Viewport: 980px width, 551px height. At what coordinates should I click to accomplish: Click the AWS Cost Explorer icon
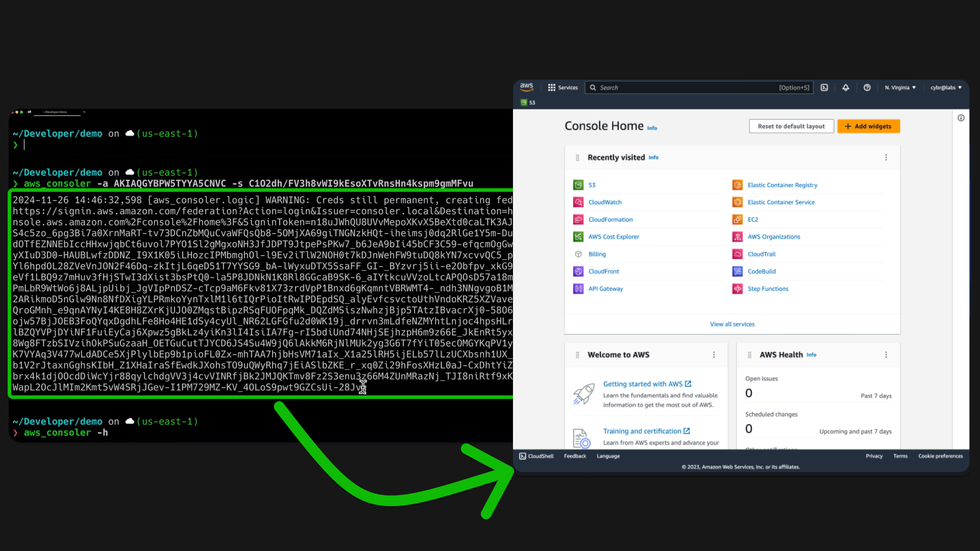point(578,237)
